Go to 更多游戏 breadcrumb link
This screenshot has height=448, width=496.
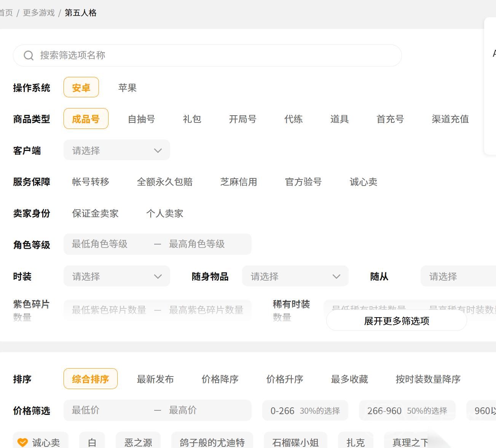(x=39, y=13)
